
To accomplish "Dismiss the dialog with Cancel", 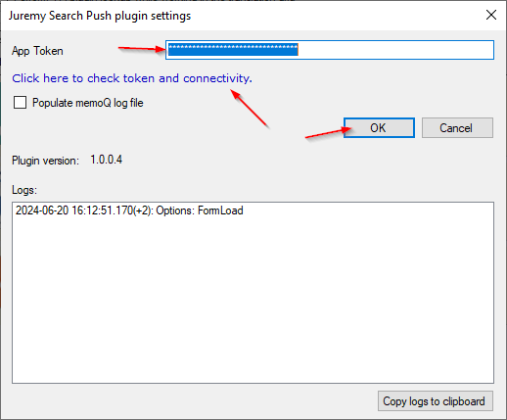I will coord(457,128).
